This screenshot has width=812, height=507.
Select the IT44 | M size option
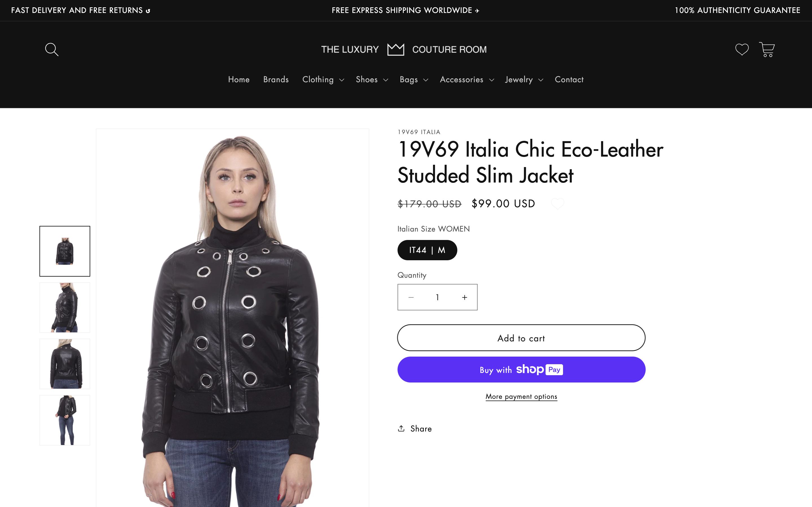pyautogui.click(x=427, y=250)
